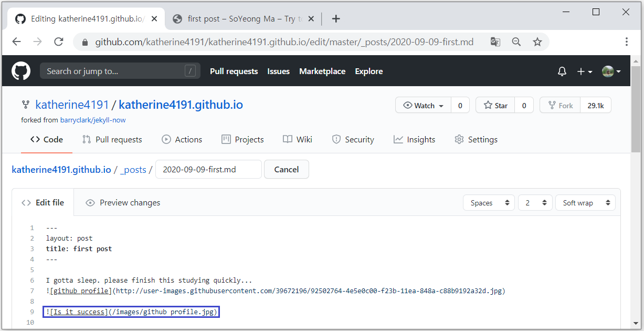Screen dimensions: 644x331
Task: Click the stargazers count 0
Action: click(x=524, y=105)
